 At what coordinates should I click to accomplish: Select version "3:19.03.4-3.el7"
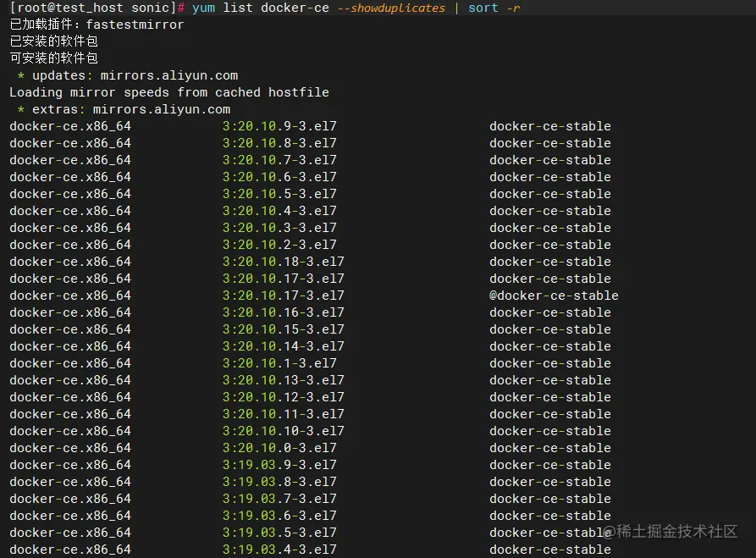[x=279, y=550]
